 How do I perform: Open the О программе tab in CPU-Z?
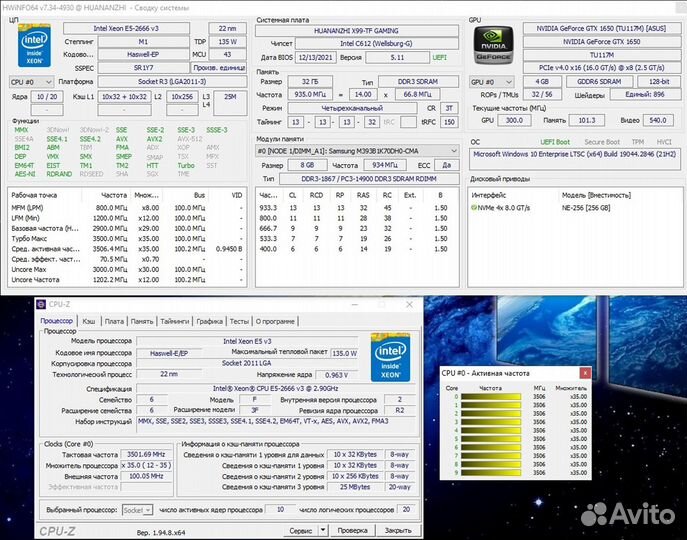(x=275, y=321)
